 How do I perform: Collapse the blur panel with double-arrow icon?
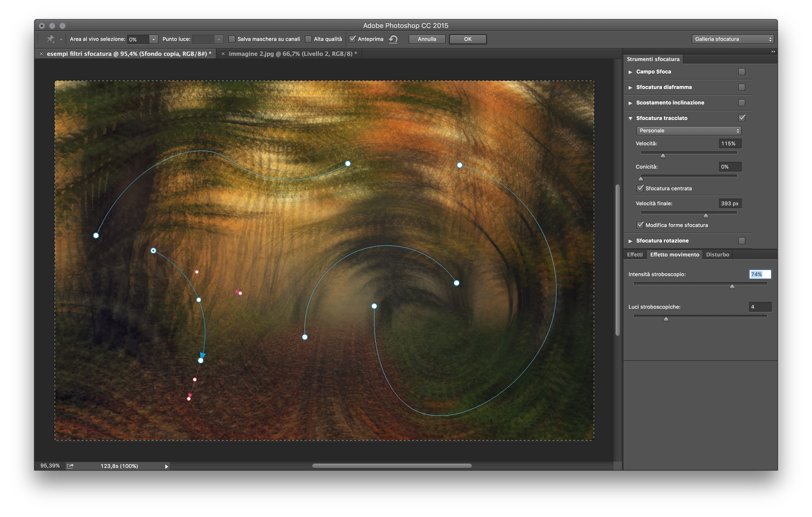[773, 52]
